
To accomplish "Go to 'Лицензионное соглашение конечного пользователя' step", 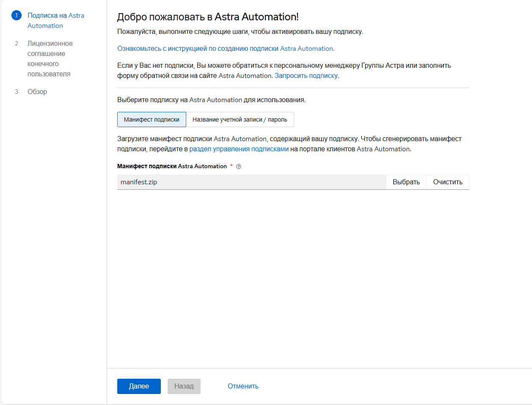I will point(50,58).
